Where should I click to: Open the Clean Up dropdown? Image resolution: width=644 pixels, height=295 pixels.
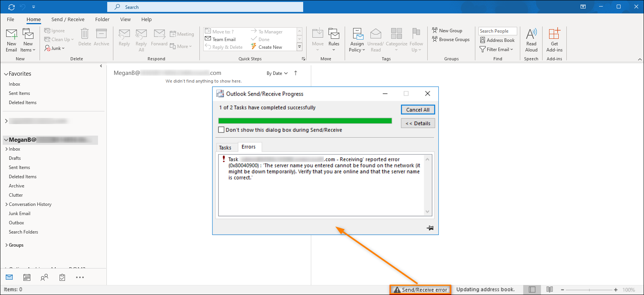click(x=59, y=40)
